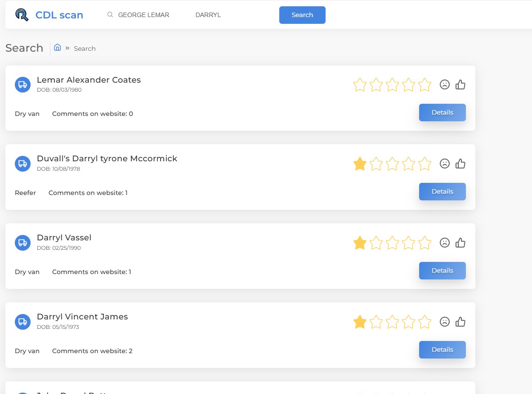Click the CDL scan magnifier logo
This screenshot has height=394, width=532.
(22, 15)
